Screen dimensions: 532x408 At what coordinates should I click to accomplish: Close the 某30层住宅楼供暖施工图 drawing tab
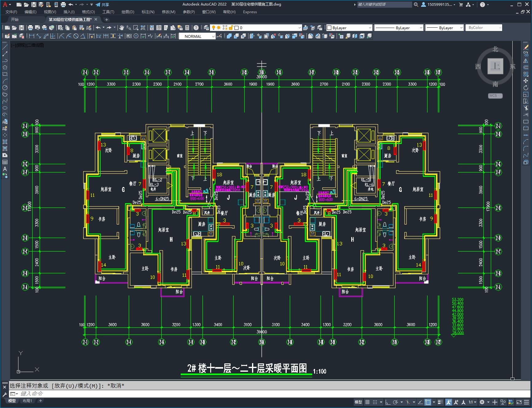pyautogui.click(x=96, y=19)
